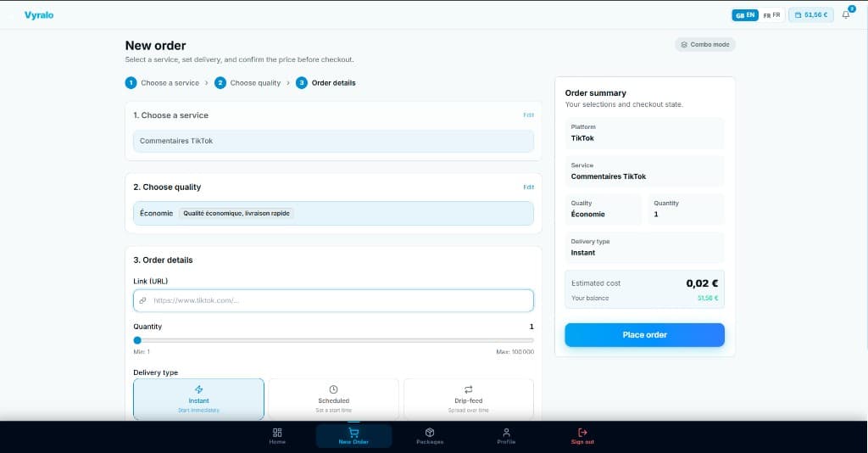Viewport: 868px width, 453px height.
Task: Click the link icon in URL field
Action: pyautogui.click(x=142, y=300)
